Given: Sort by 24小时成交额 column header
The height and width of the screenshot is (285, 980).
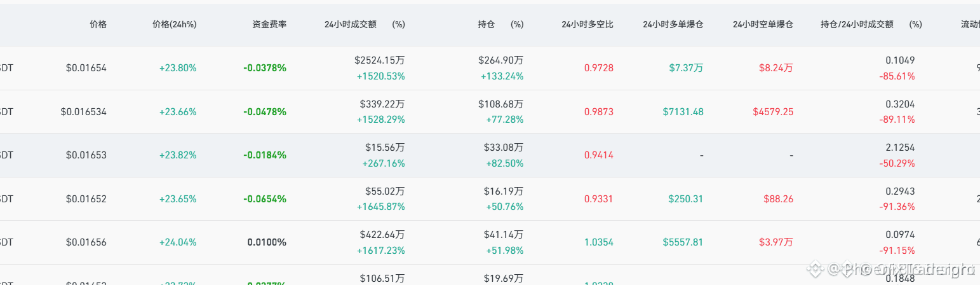Looking at the screenshot, I should [351, 24].
